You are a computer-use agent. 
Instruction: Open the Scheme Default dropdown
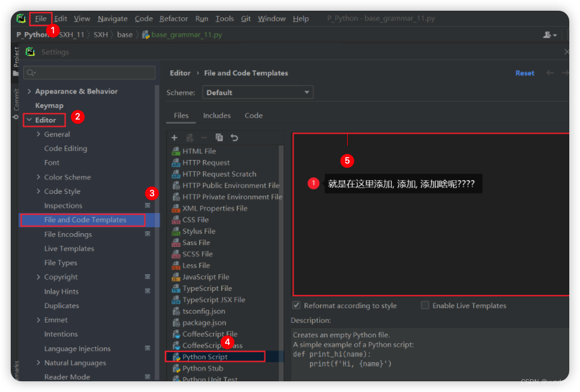[258, 92]
